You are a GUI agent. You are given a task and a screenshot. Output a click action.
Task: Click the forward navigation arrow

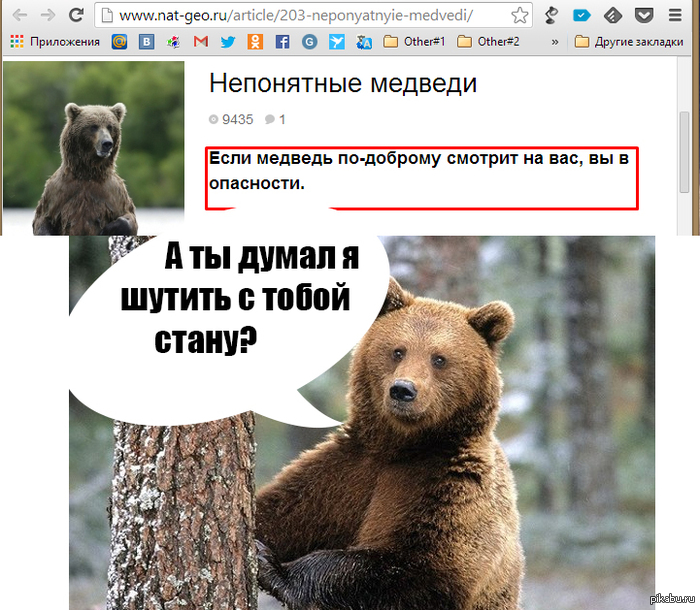[47, 16]
